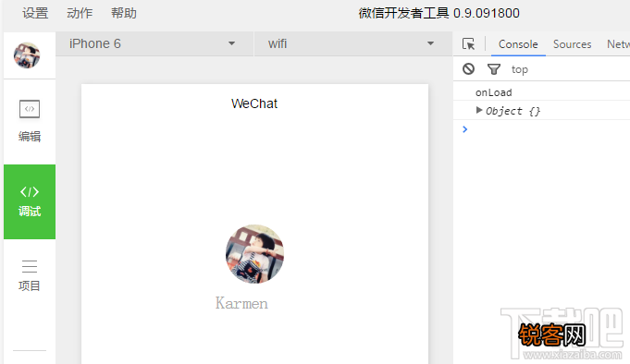The height and width of the screenshot is (364, 630).
Task: Clear console with the ban icon
Action: 468,69
